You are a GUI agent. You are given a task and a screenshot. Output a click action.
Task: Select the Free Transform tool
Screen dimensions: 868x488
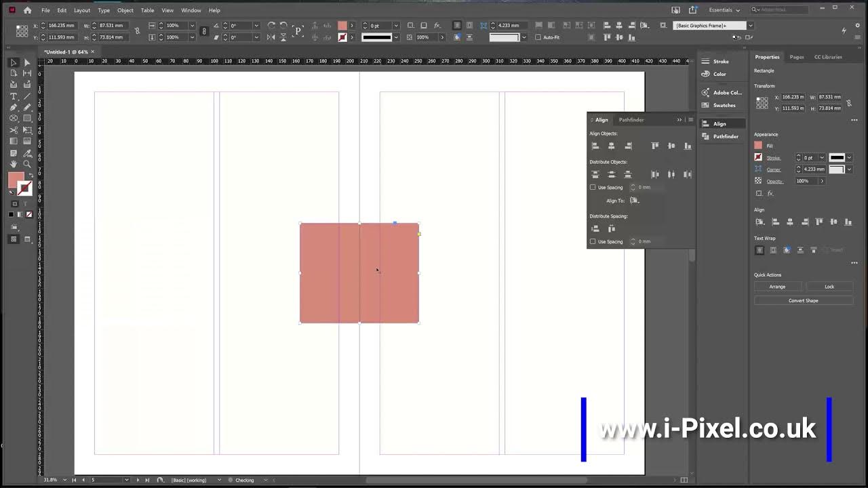pyautogui.click(x=27, y=130)
